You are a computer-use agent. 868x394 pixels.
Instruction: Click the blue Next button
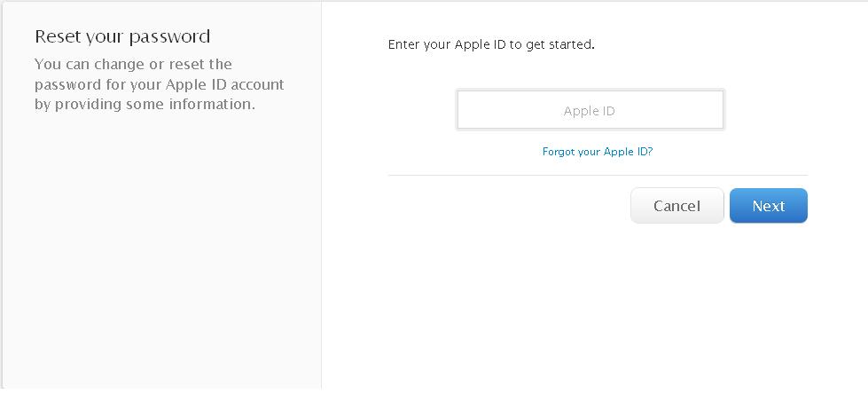coord(768,206)
